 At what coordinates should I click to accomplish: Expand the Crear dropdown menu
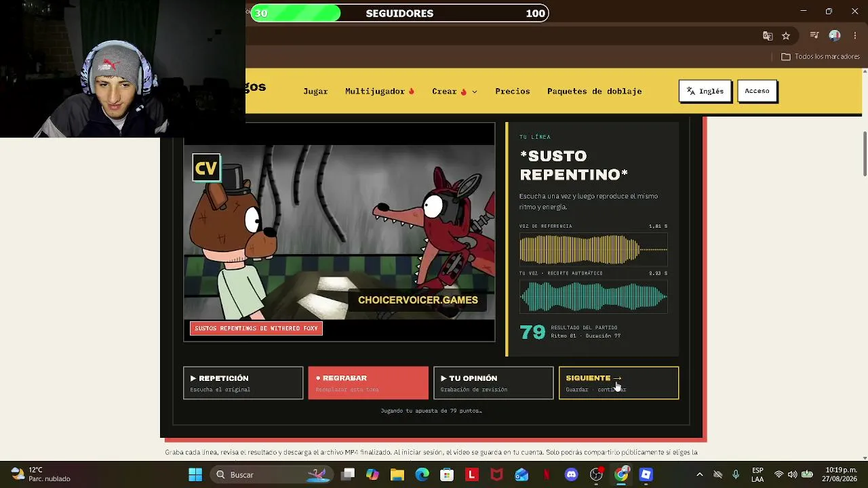coord(454,91)
